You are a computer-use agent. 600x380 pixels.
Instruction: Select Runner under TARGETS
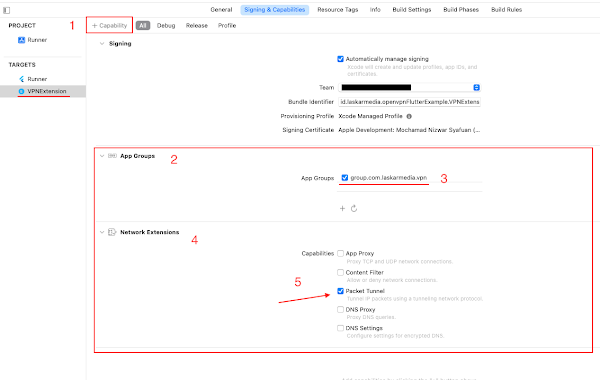coord(37,79)
